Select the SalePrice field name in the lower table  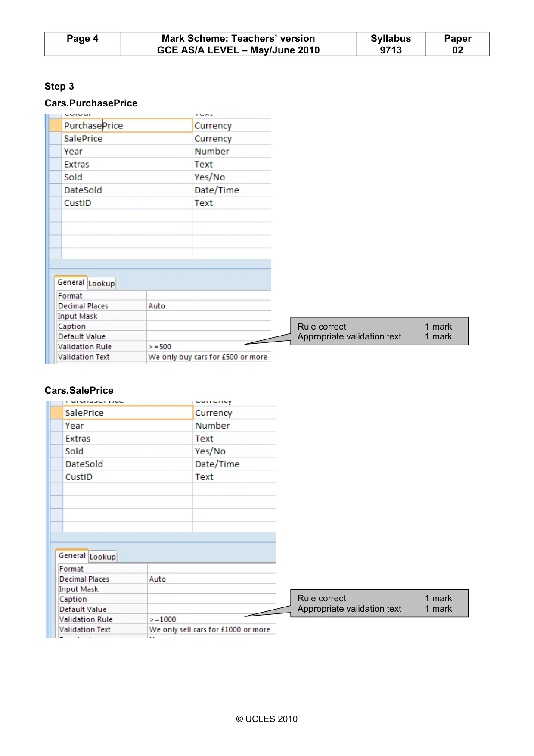pyautogui.click(x=128, y=413)
